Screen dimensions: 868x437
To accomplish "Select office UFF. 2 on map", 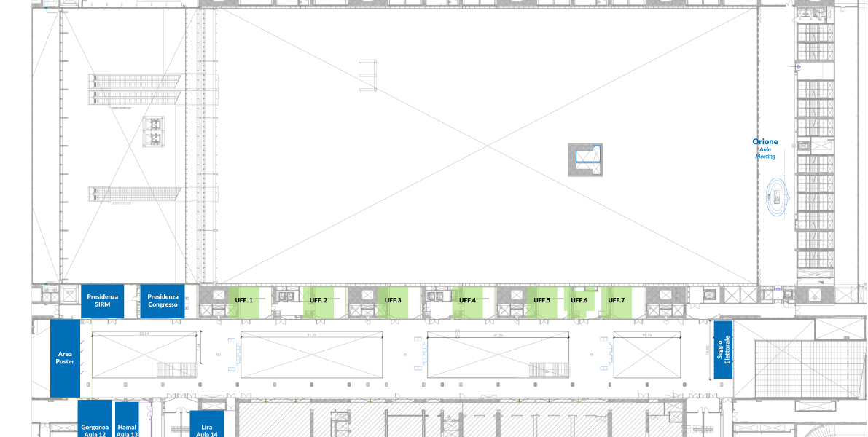I will 318,301.
